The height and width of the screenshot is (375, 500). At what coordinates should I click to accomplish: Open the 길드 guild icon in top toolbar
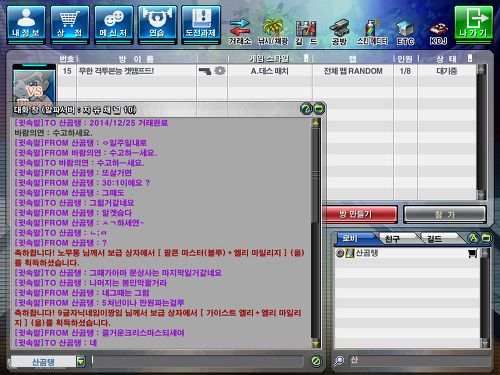[306, 33]
